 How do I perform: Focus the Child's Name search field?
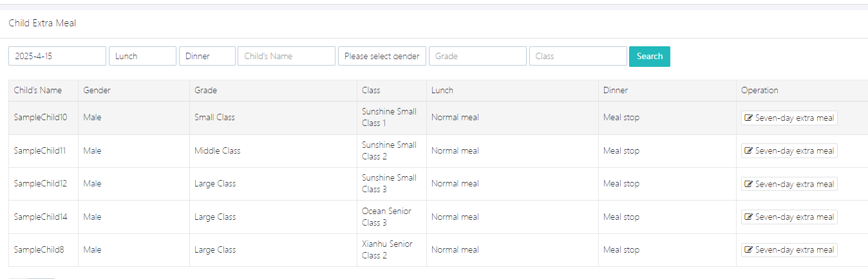click(x=287, y=56)
